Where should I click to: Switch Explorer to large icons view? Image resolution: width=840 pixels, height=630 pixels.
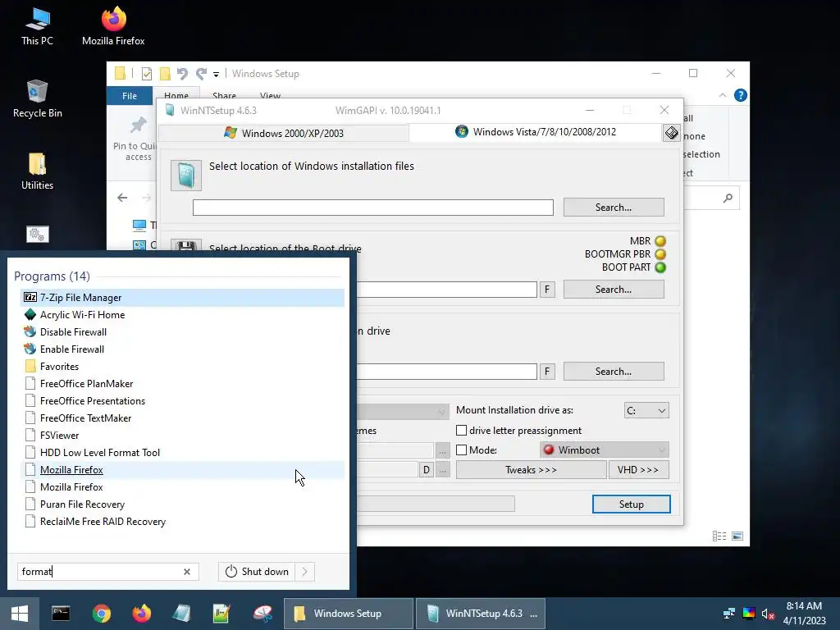(x=737, y=536)
